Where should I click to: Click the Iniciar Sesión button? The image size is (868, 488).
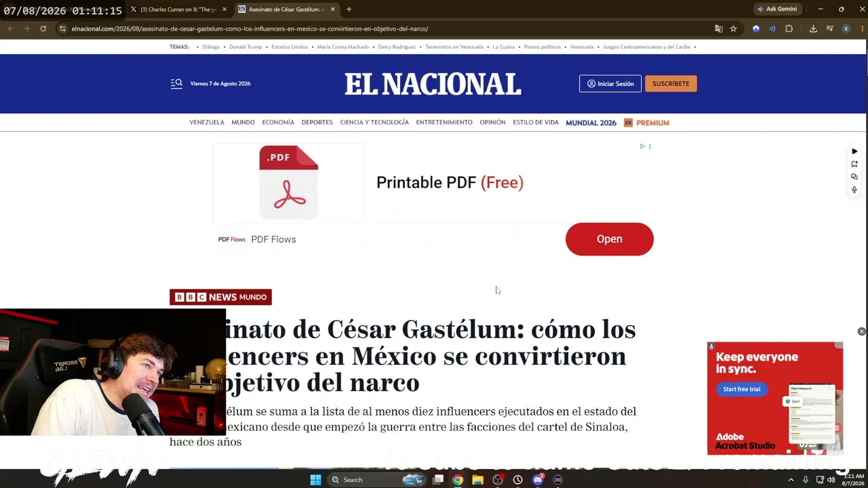610,83
